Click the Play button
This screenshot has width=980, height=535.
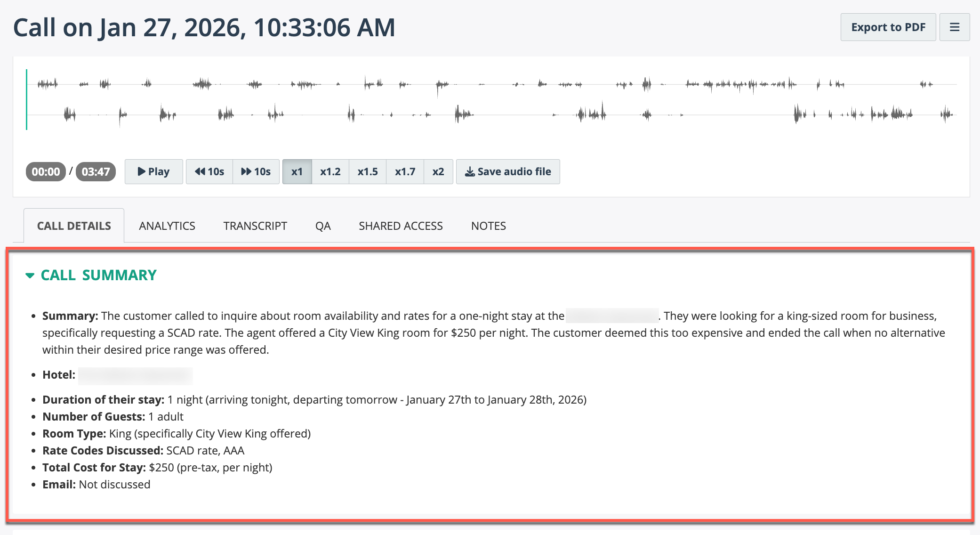click(153, 171)
